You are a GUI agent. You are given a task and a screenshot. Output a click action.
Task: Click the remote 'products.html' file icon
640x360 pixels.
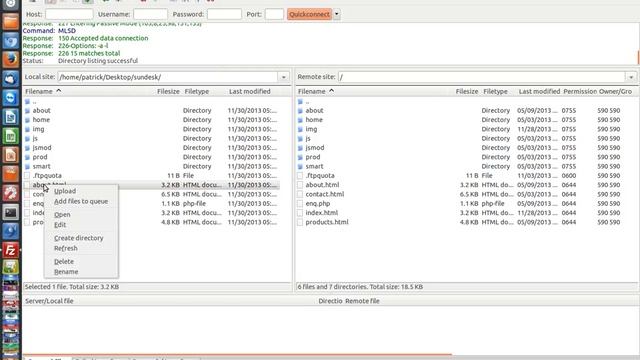(300, 222)
